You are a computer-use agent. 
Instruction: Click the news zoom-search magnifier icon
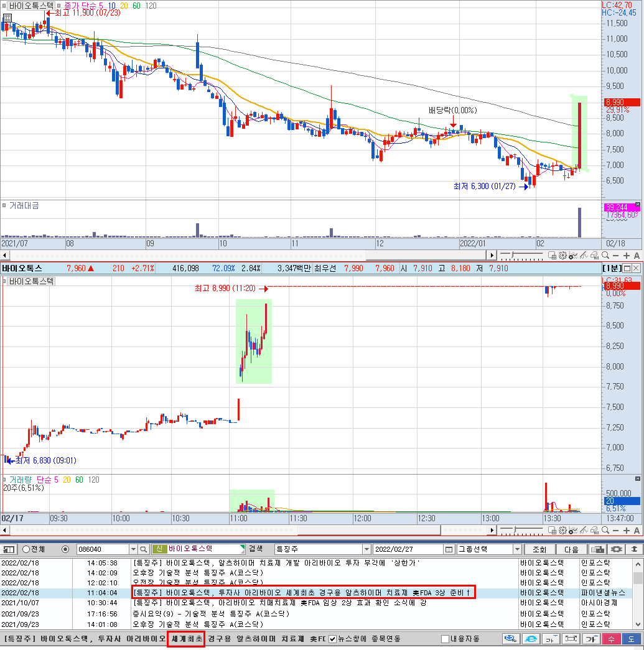click(x=511, y=639)
